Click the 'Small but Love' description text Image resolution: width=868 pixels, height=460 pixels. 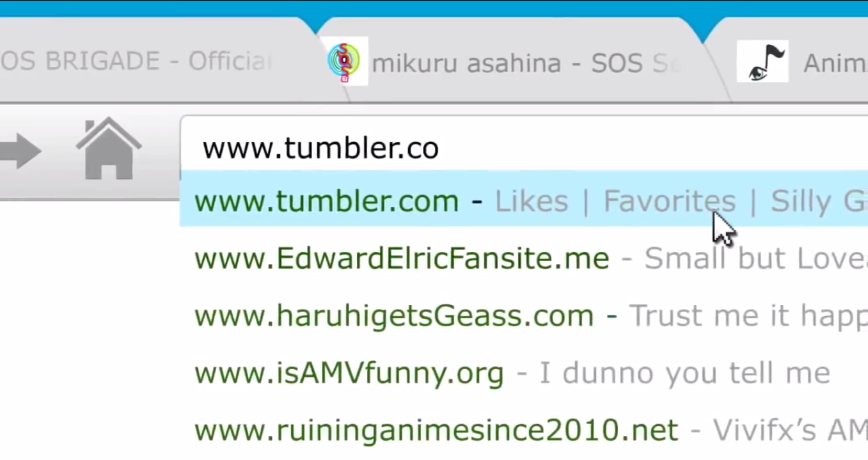click(755, 258)
